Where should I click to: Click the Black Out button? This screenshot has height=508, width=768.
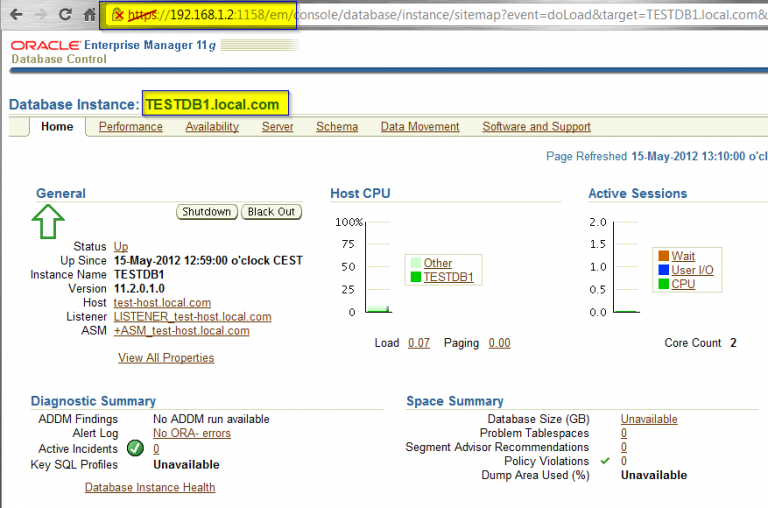coord(271,212)
